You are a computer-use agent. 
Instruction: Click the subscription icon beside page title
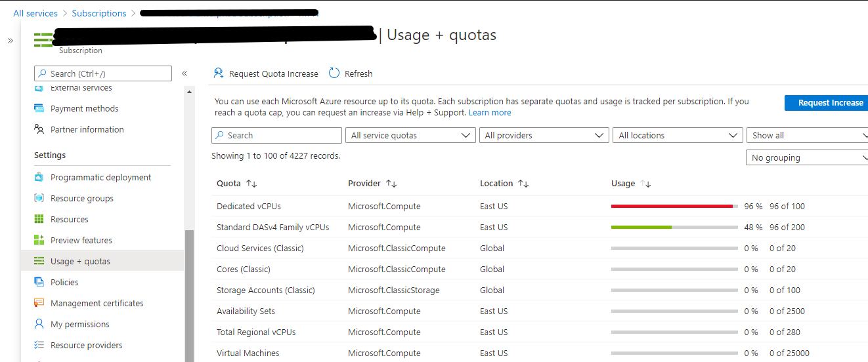43,39
